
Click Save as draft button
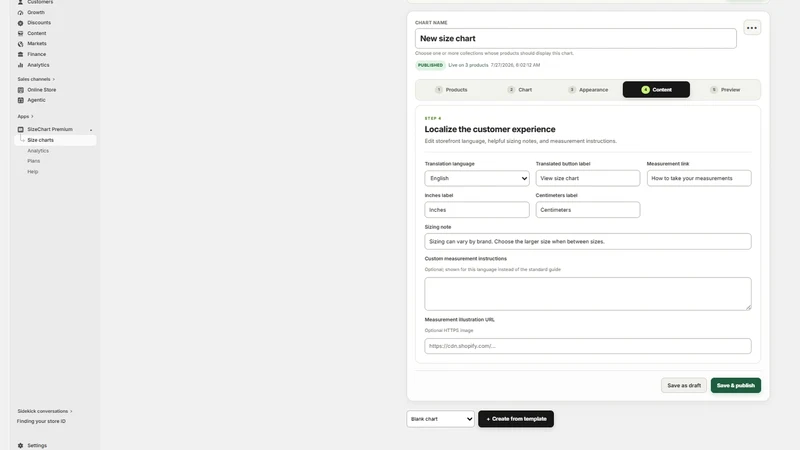pyautogui.click(x=684, y=385)
